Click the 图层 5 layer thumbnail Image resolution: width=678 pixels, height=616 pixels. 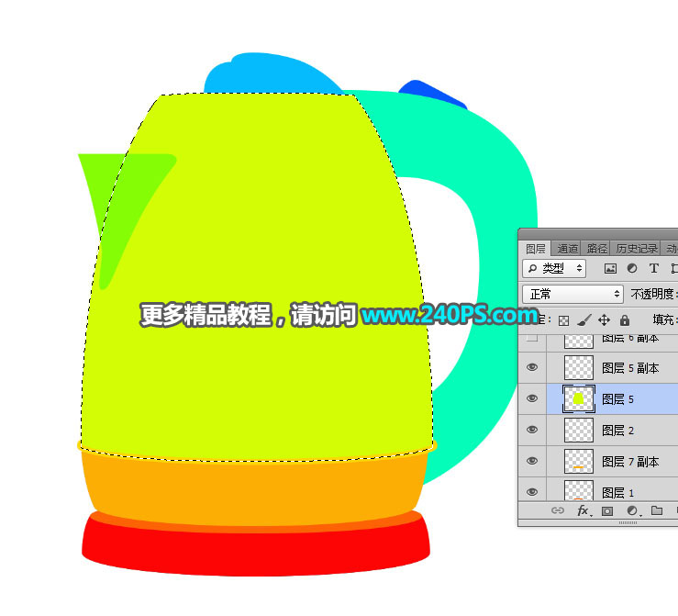click(579, 398)
